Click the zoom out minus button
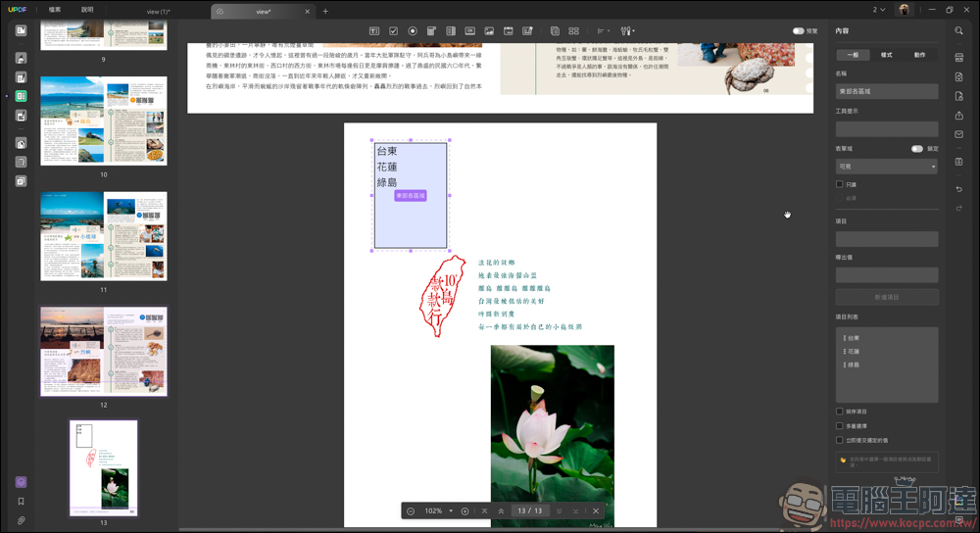This screenshot has height=533, width=980. coord(411,511)
